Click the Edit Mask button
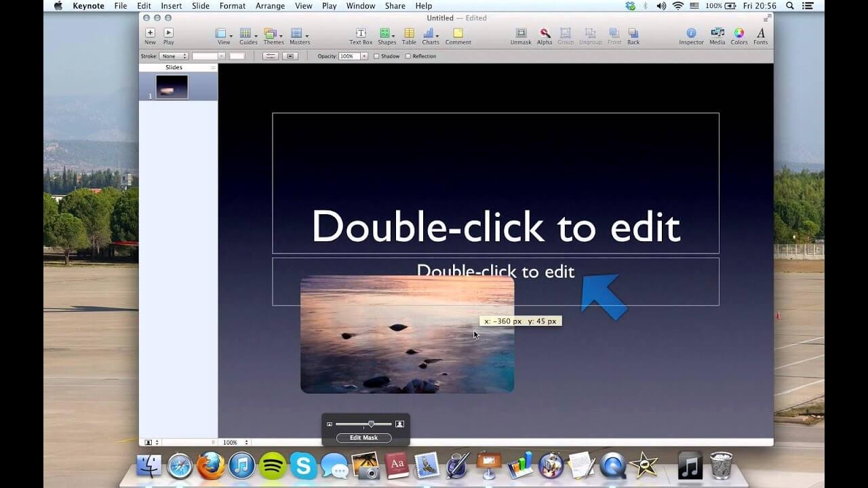868x488 pixels. click(x=364, y=438)
